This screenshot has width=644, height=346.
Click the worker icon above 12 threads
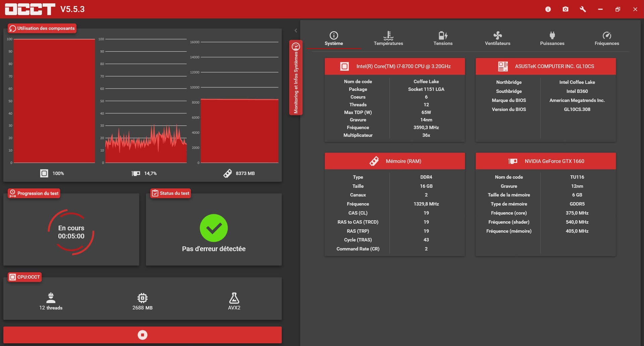[x=51, y=298]
